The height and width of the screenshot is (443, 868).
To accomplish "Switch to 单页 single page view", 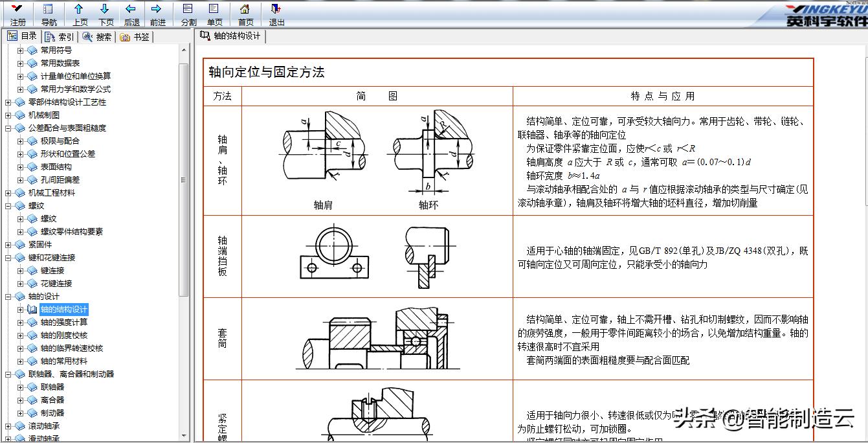I will point(214,14).
